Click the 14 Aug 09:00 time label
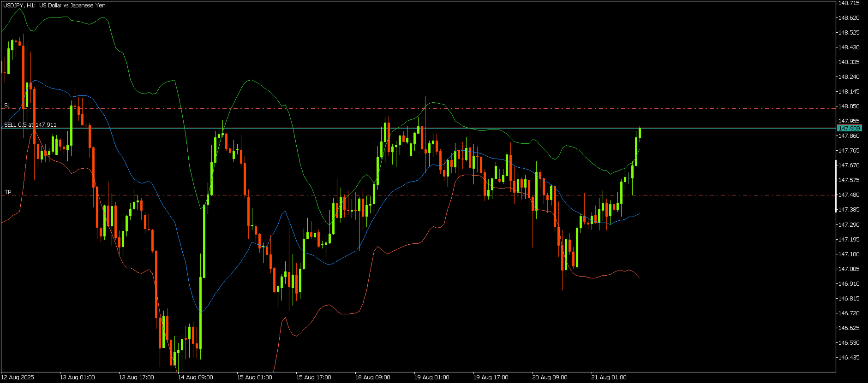This screenshot has height=383, width=868. click(x=196, y=377)
